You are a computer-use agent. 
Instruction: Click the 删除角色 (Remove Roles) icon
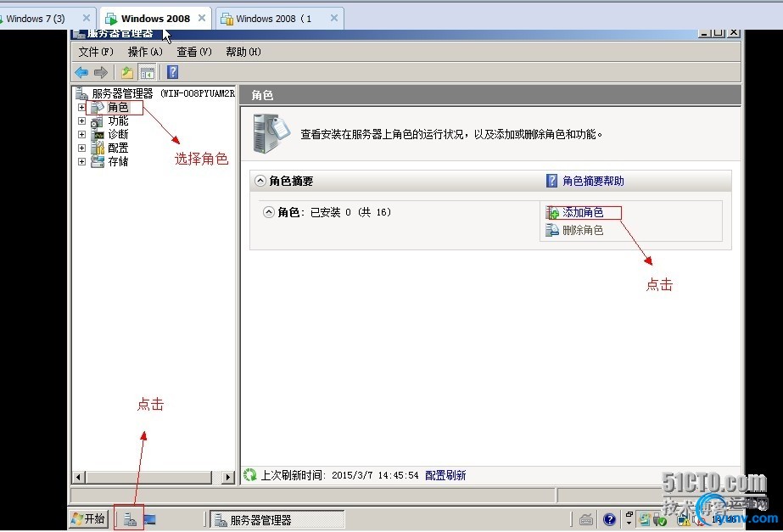pyautogui.click(x=552, y=230)
